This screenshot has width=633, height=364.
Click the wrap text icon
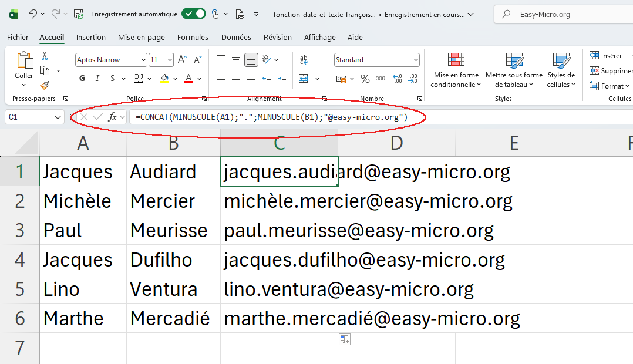point(304,60)
